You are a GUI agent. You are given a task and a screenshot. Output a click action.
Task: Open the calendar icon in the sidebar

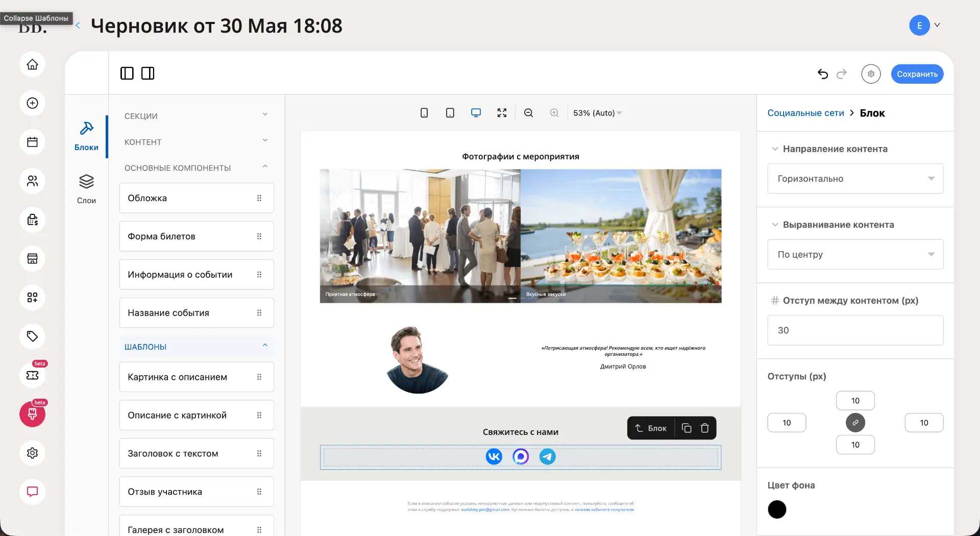click(32, 142)
